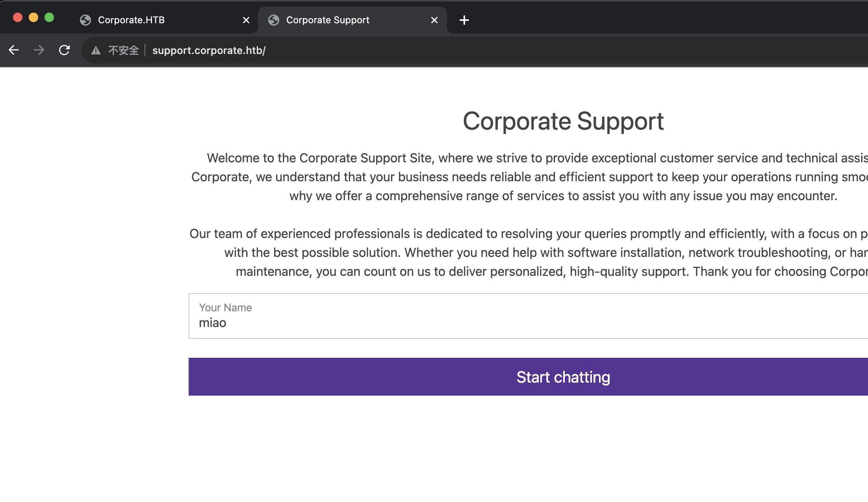Screen dimensions: 868x502
Task: Click the Corporate.HTB tab globe favicon
Action: (x=85, y=20)
